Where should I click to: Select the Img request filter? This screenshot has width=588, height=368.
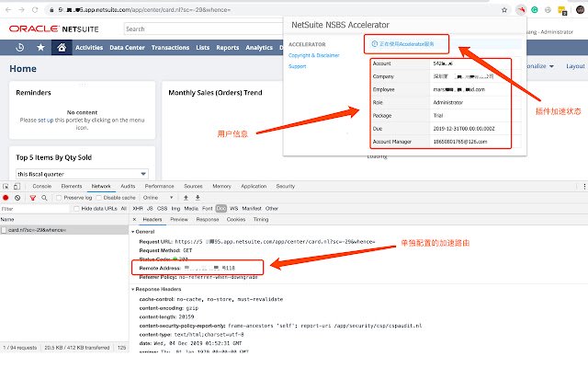175,209
